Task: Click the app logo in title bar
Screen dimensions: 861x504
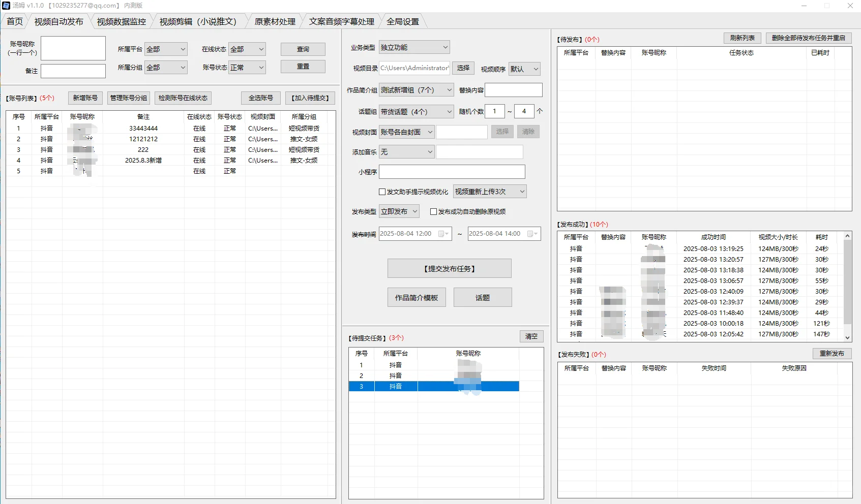Action: (x=6, y=6)
